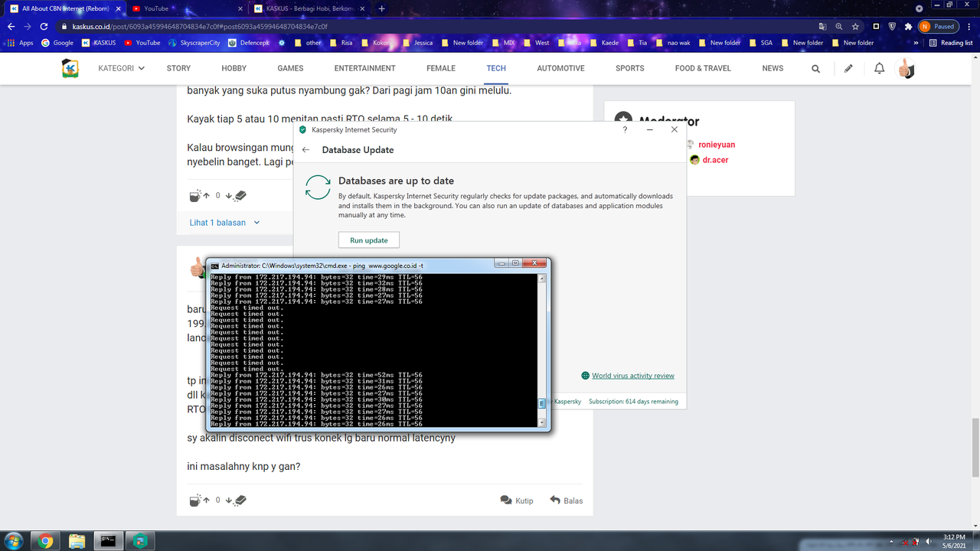Screen dimensions: 980x551
Task: Downvote the second post with the brick icon
Action: pyautogui.click(x=236, y=500)
